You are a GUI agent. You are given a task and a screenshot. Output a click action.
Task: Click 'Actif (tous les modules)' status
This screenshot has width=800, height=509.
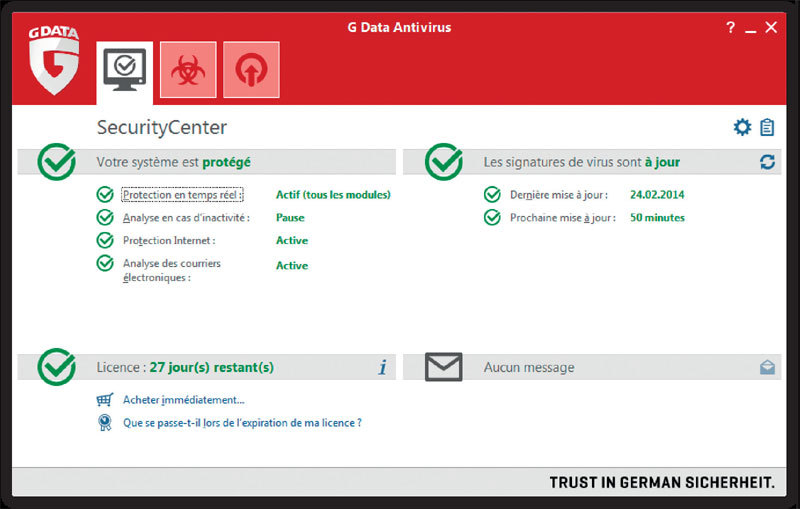coord(333,195)
